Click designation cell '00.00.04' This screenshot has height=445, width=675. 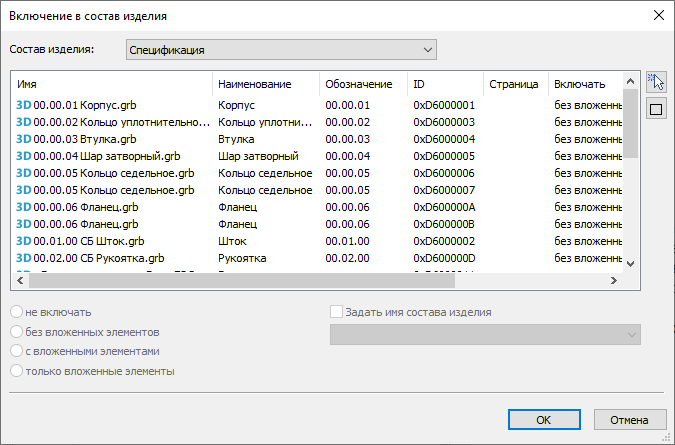pyautogui.click(x=347, y=156)
